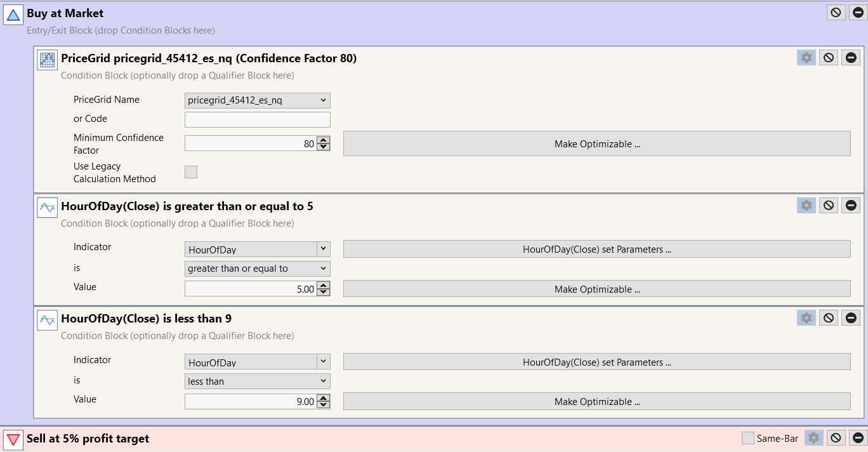Remove the HourOfDay greater than or equal block
Viewport: 868px width, 452px height.
point(851,205)
